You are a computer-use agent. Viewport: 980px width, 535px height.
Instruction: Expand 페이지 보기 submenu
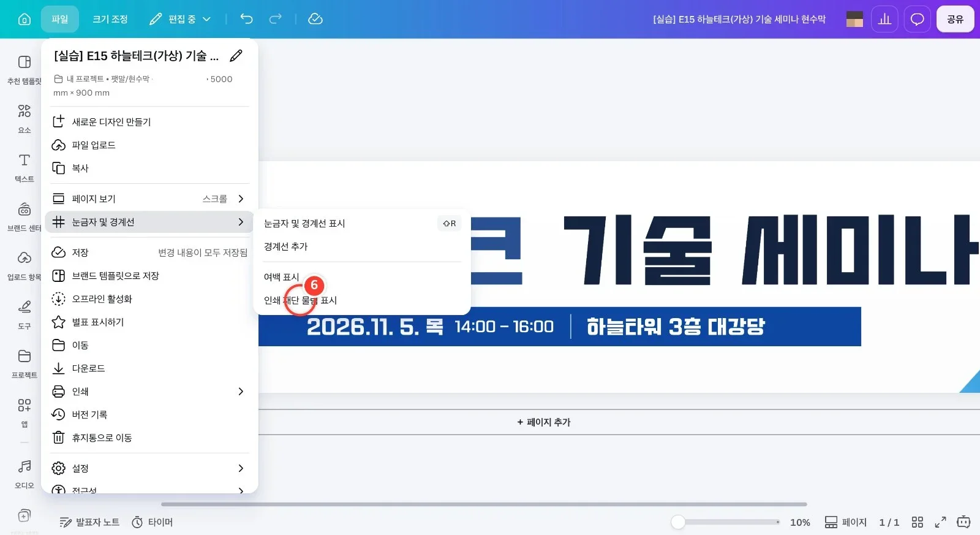(x=149, y=199)
